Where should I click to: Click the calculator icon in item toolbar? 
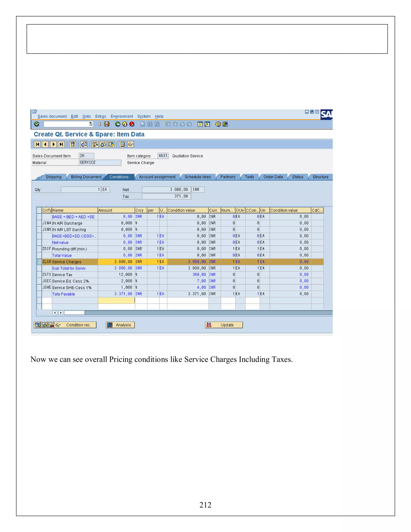(x=122, y=145)
